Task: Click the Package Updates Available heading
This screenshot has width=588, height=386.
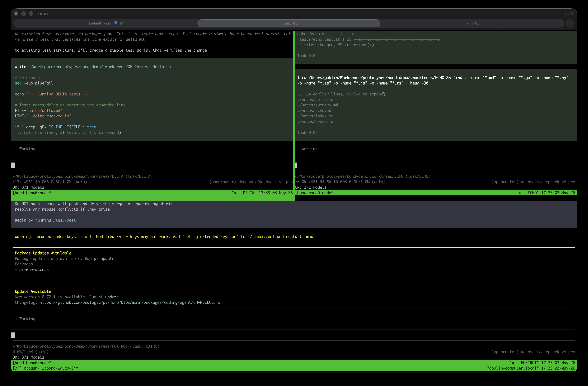Action: (43, 253)
